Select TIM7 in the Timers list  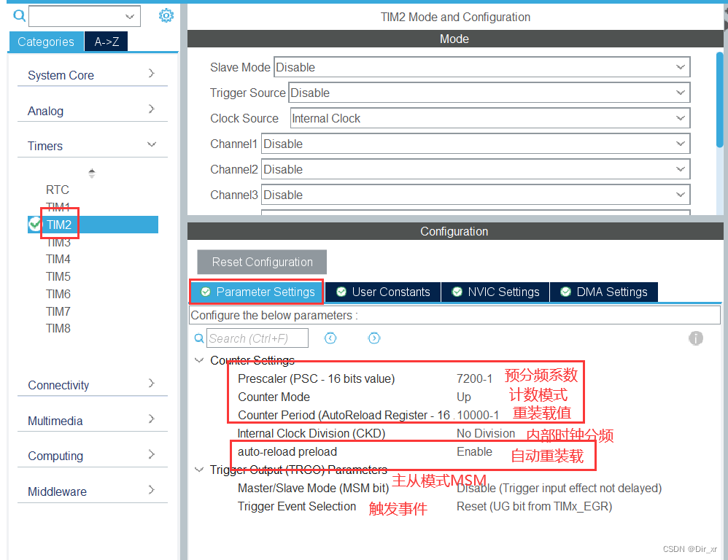pyautogui.click(x=58, y=311)
